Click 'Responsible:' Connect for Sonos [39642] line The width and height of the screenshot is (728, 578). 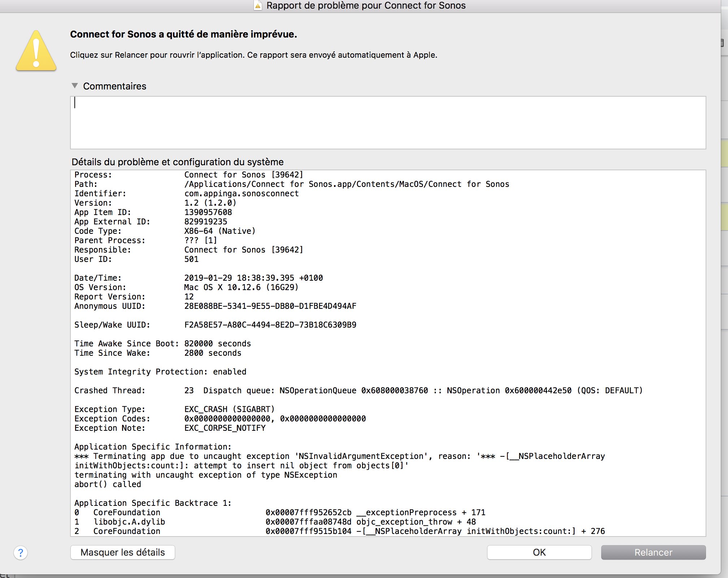[x=189, y=250]
